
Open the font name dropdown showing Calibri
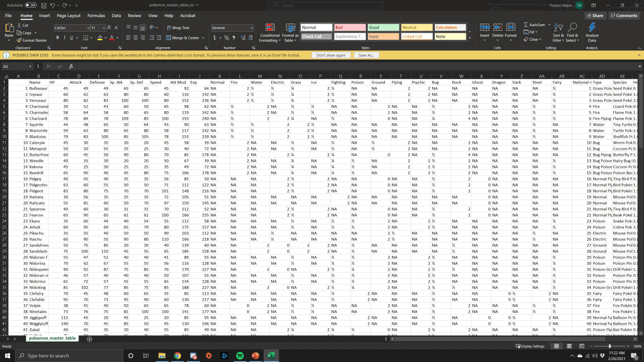pos(71,28)
